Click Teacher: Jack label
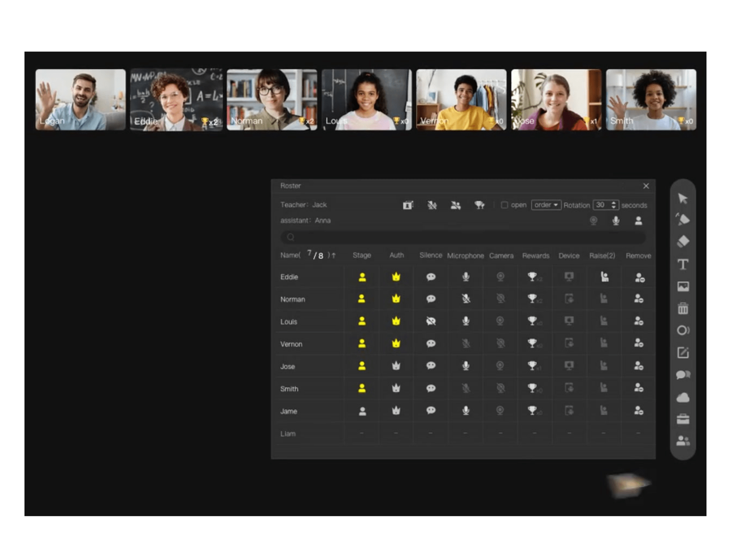The width and height of the screenshot is (731, 560). (x=303, y=205)
